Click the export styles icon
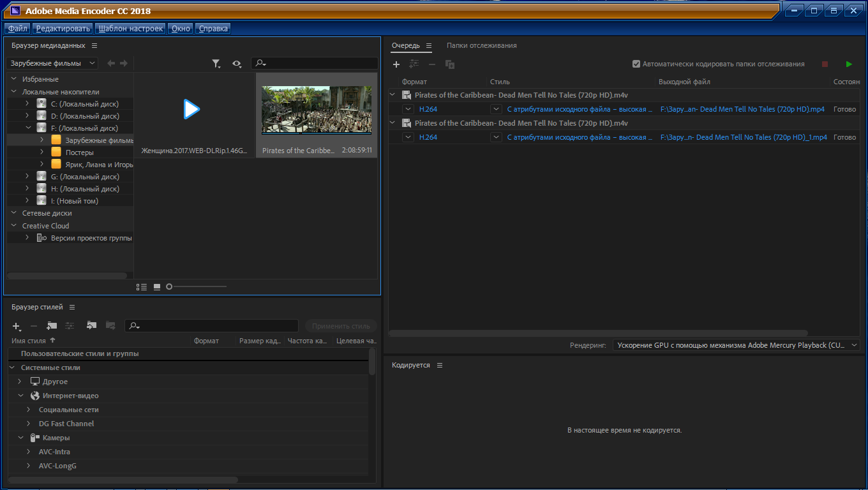 110,325
